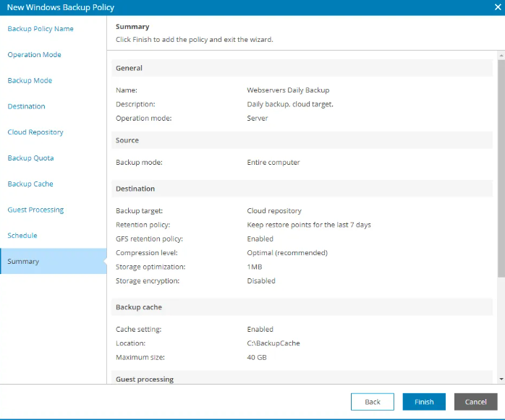
Task: Go to Backup Policy Name step
Action: point(41,29)
